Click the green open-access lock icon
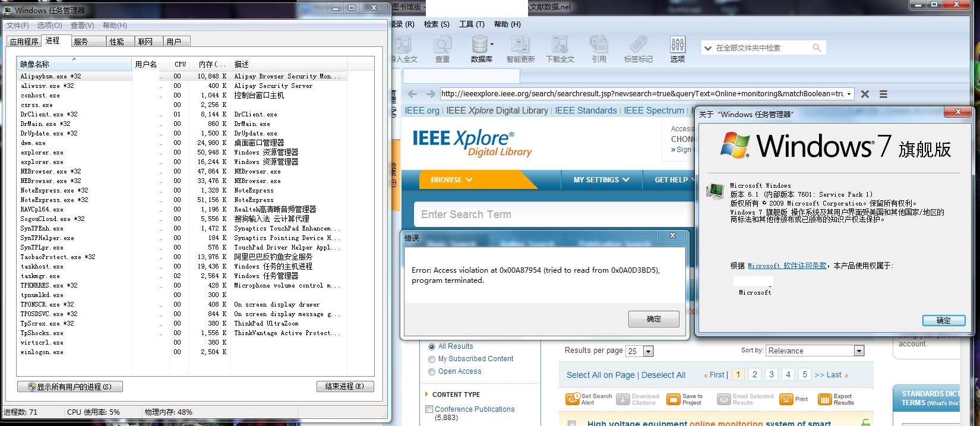 pos(865,422)
